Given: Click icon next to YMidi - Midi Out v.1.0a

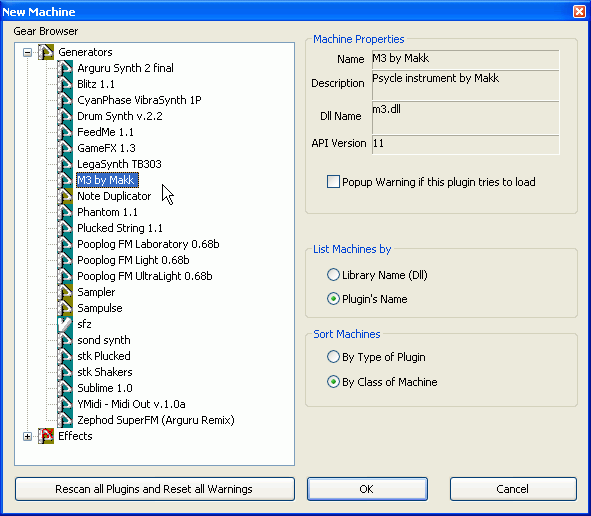Looking at the screenshot, I should (65, 404).
